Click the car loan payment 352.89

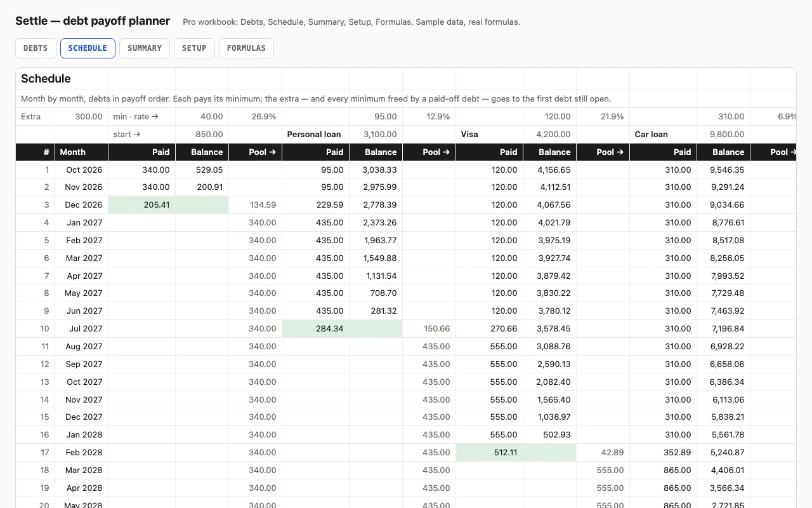tap(664, 453)
